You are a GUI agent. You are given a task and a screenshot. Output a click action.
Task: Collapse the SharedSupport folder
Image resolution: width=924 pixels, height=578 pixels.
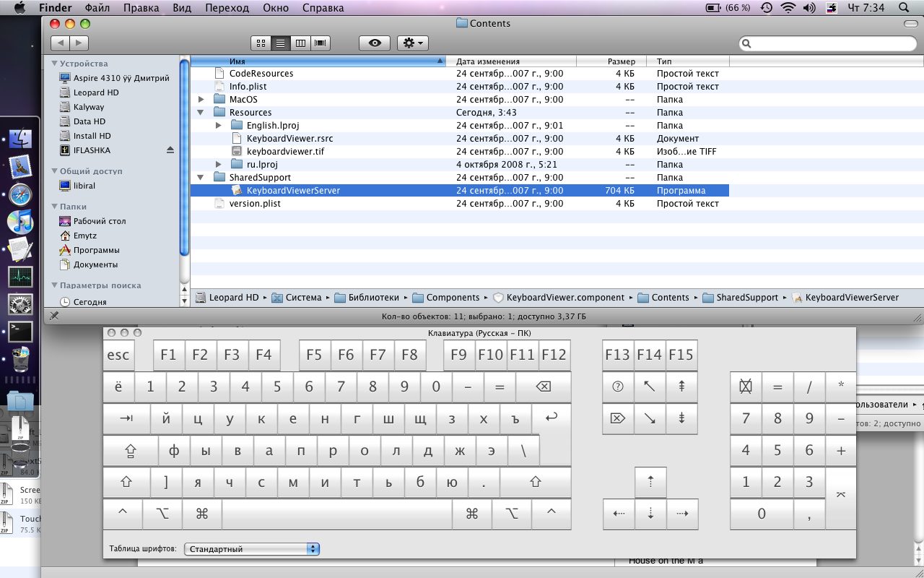pyautogui.click(x=201, y=178)
